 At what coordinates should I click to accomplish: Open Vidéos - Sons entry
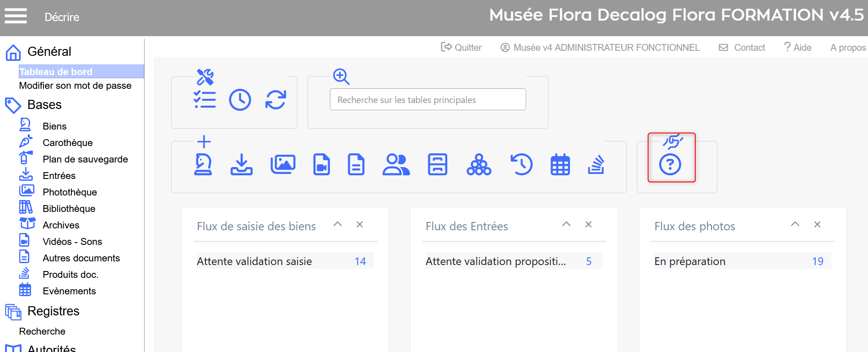click(72, 242)
